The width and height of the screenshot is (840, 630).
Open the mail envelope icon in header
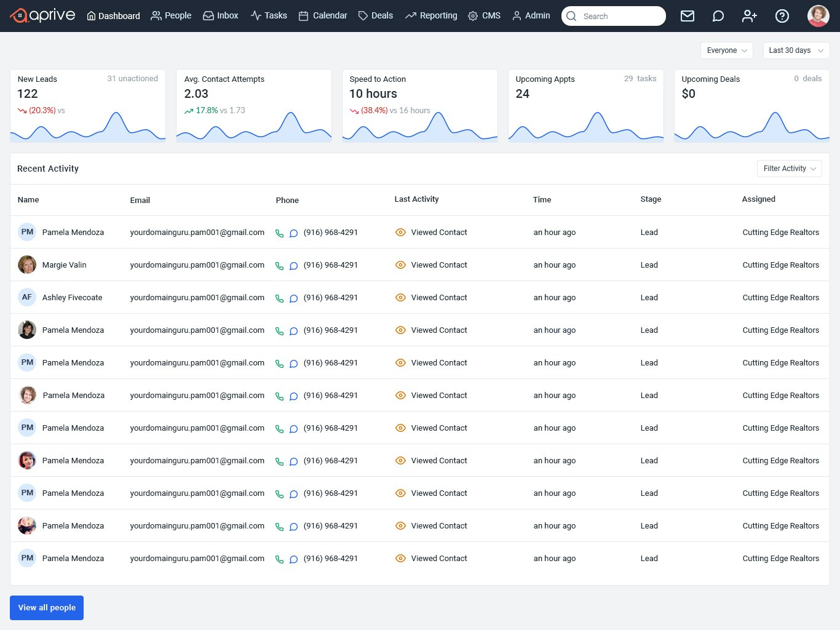[687, 16]
